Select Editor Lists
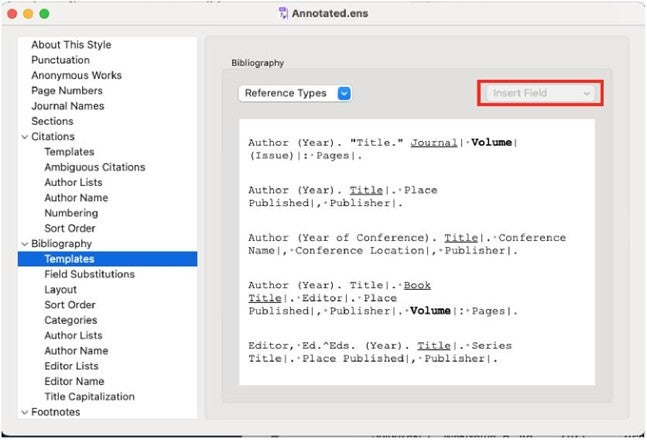Viewport: 647px width, 440px height. [71, 366]
